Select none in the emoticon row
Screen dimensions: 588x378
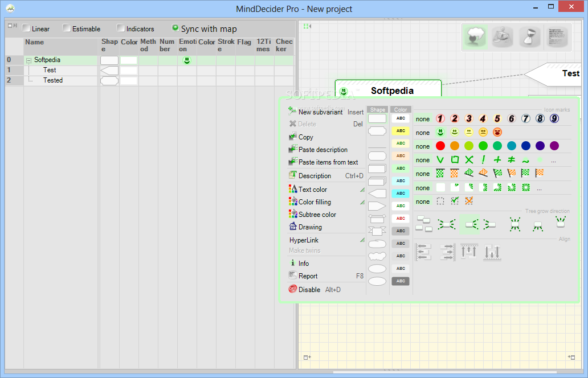(x=423, y=133)
